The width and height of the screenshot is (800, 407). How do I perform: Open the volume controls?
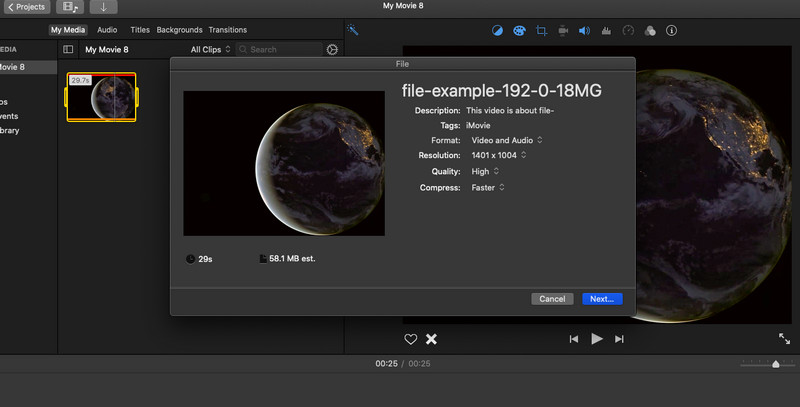(x=585, y=31)
